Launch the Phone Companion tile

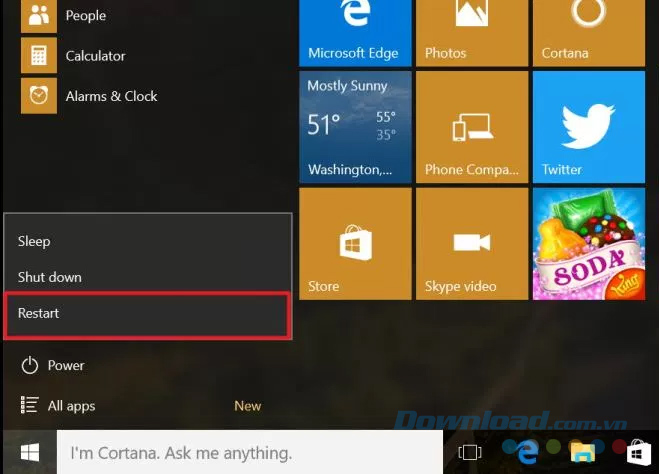point(472,127)
